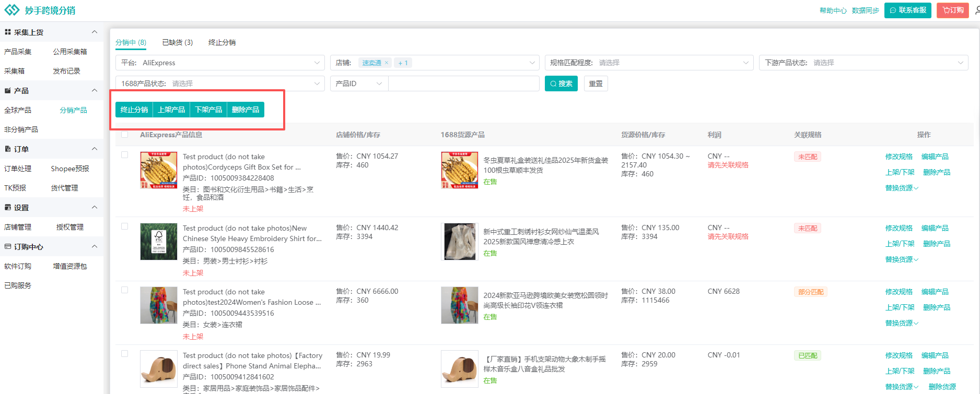Image resolution: width=980 pixels, height=394 pixels.
Task: Click the 订购中心 card icon in sidebar
Action: (8, 247)
